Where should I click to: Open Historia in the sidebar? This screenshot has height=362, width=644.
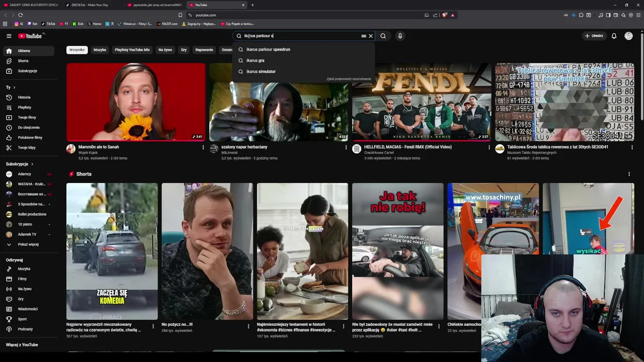(x=29, y=97)
